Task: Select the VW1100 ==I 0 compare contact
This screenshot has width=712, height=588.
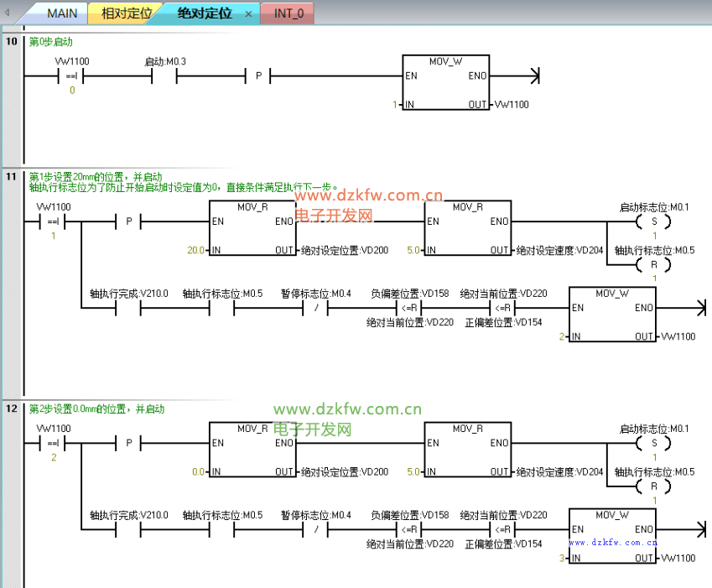Action: coord(71,77)
